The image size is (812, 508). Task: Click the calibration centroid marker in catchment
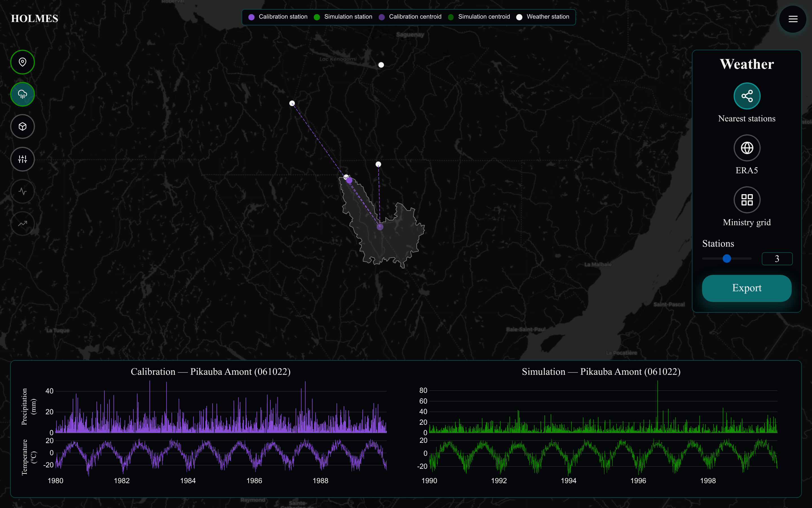click(380, 227)
